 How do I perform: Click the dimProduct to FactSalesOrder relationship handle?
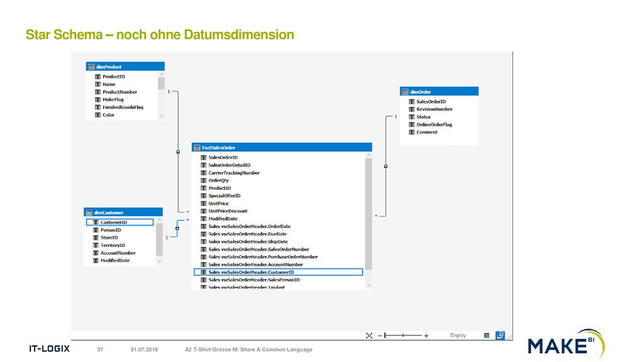[x=178, y=152]
